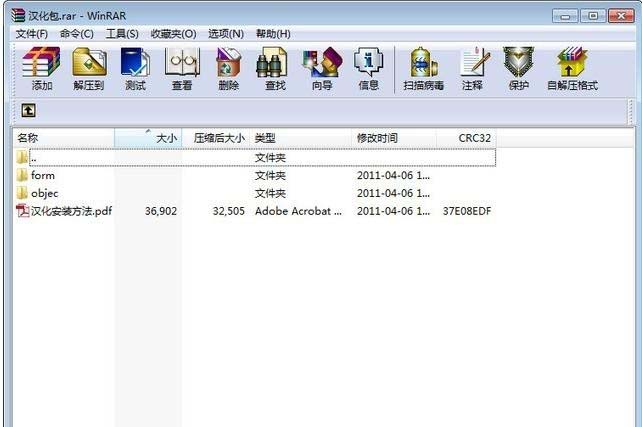Screen dimensions: 642x427
Task: Click 文件夹 type of objec row
Action: pyautogui.click(x=270, y=193)
